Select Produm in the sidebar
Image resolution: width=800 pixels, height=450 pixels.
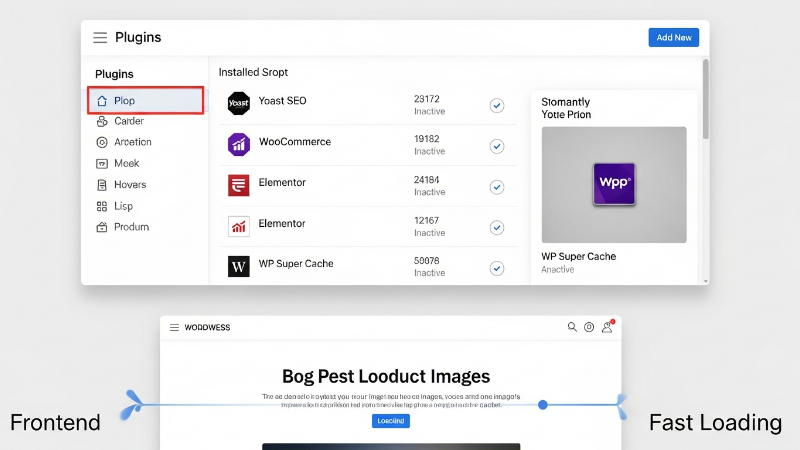[132, 227]
